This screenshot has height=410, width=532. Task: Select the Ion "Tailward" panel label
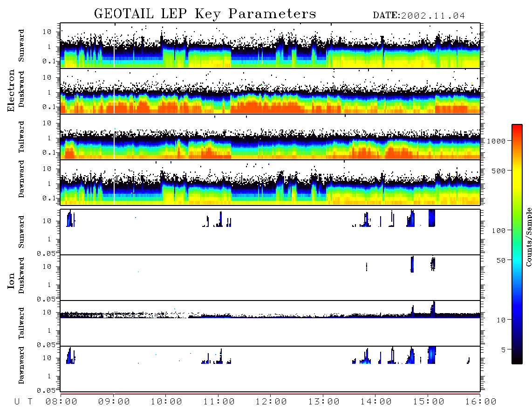click(21, 323)
